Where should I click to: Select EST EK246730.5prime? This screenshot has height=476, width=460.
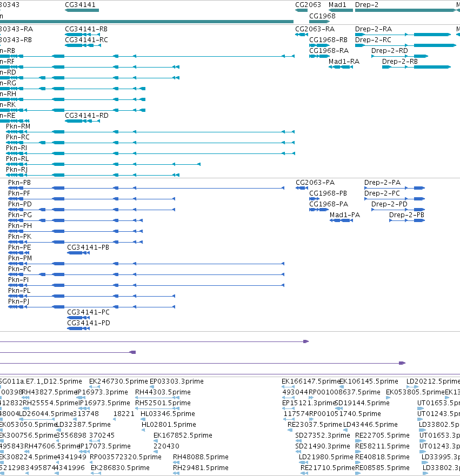point(118,381)
